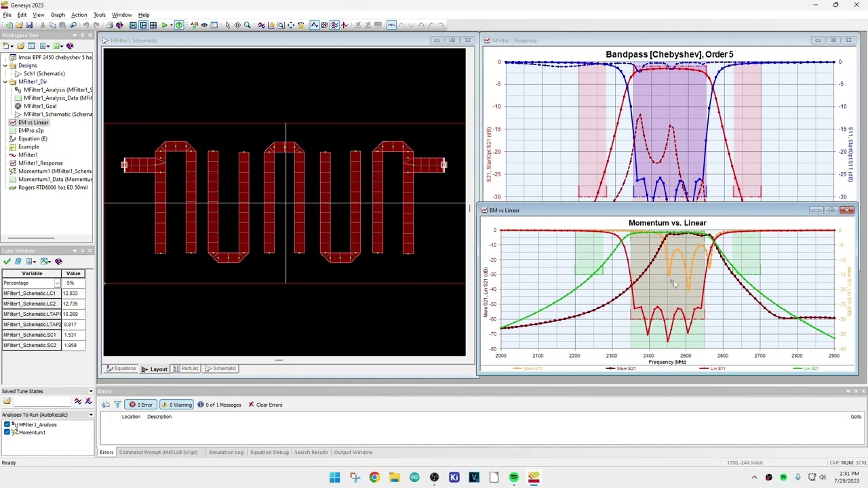The image size is (868, 488).
Task: Click the purple book icon in Tune Window
Action: (x=58, y=262)
